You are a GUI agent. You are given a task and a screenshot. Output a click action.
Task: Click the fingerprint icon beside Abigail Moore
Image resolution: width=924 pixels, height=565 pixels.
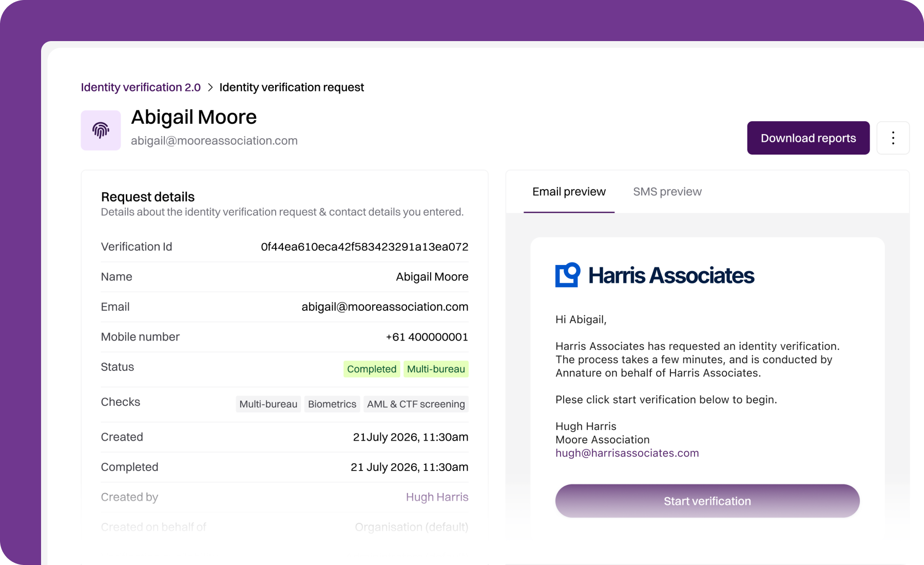pos(101,130)
